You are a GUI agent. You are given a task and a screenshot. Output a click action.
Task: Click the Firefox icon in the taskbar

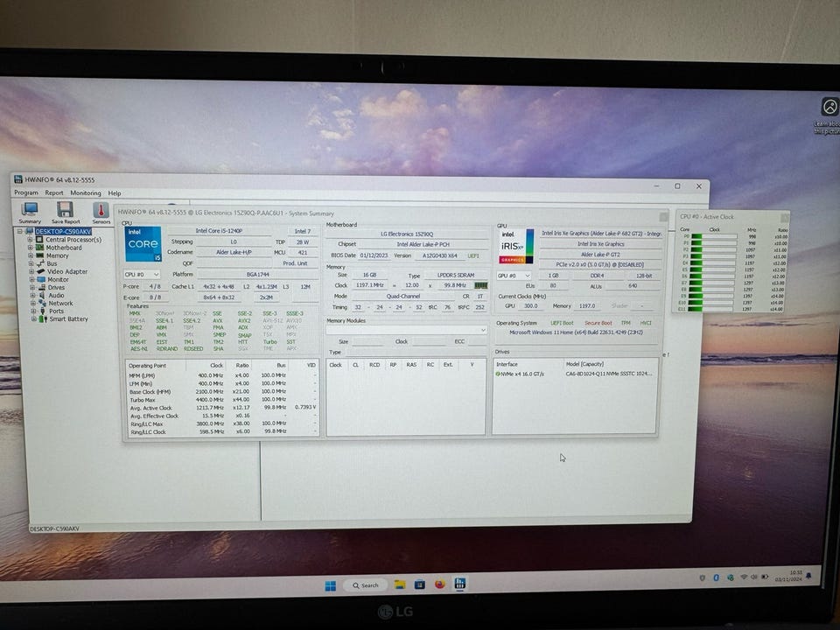click(439, 584)
